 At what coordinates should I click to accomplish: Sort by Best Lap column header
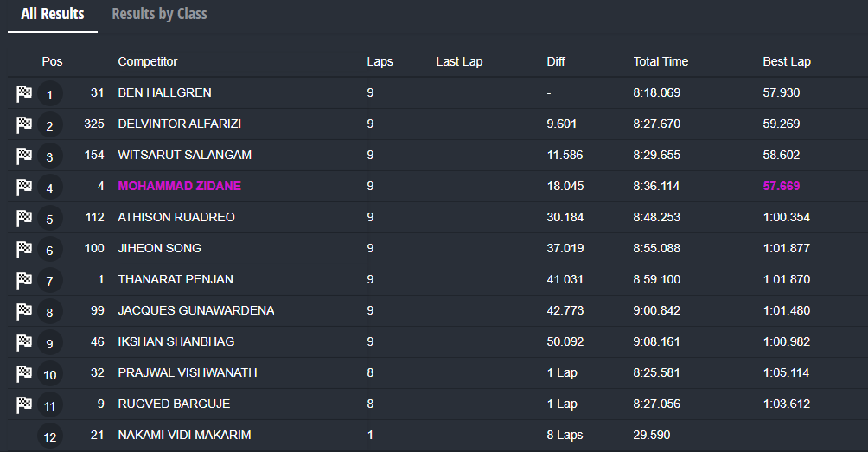786,61
